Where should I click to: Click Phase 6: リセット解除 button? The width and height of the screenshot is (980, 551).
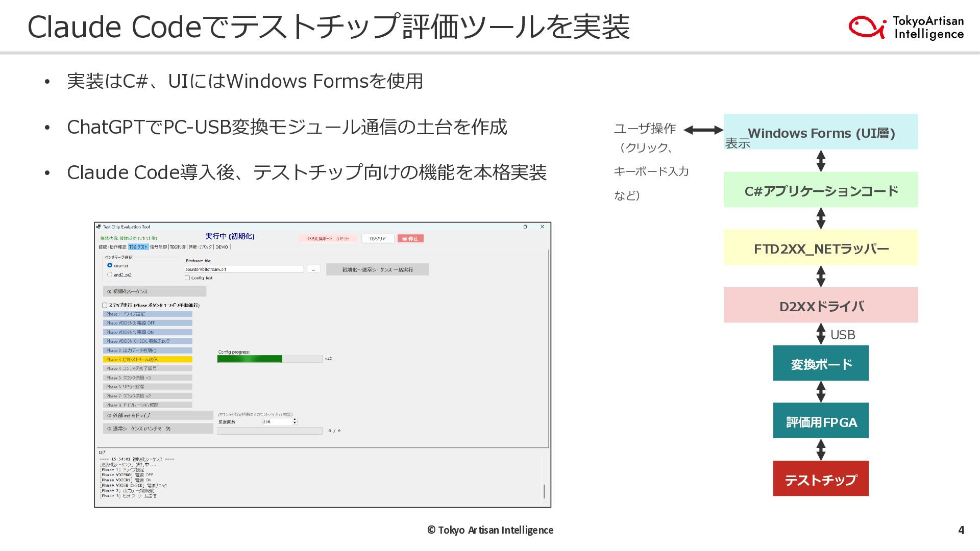[148, 387]
